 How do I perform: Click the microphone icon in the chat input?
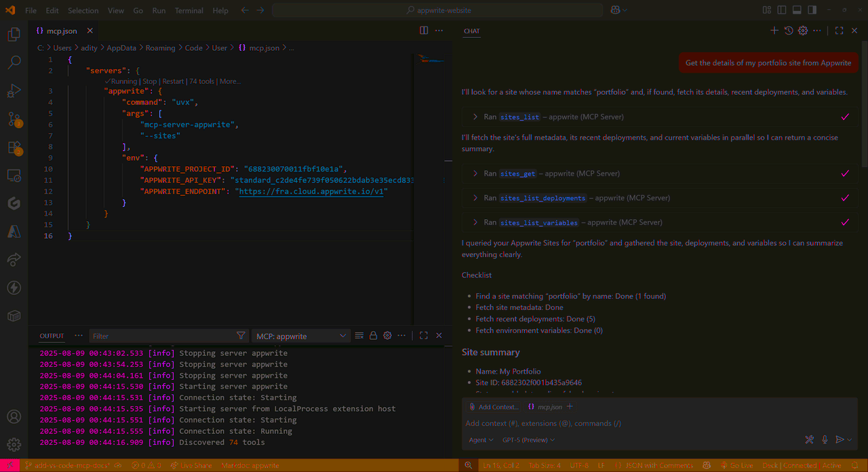tap(825, 439)
